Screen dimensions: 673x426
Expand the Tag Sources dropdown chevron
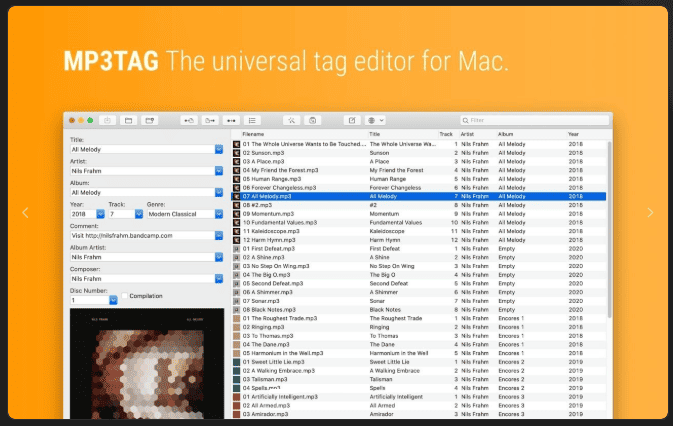(382, 121)
